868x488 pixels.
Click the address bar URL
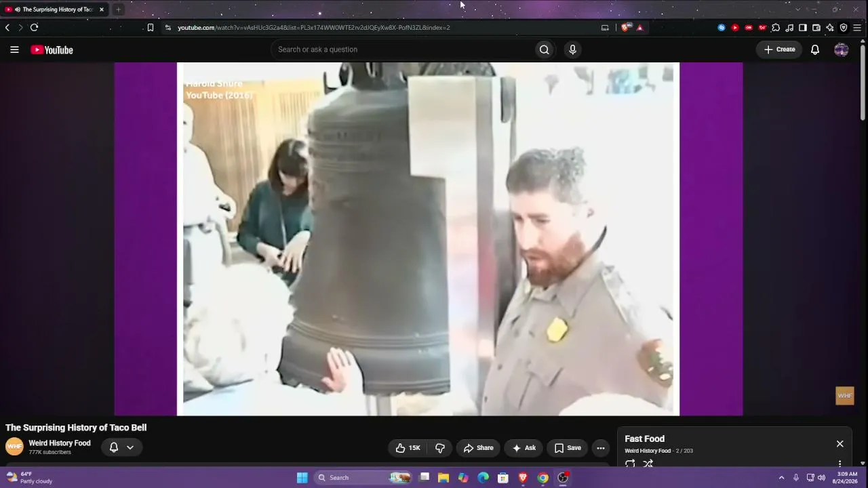point(314,28)
